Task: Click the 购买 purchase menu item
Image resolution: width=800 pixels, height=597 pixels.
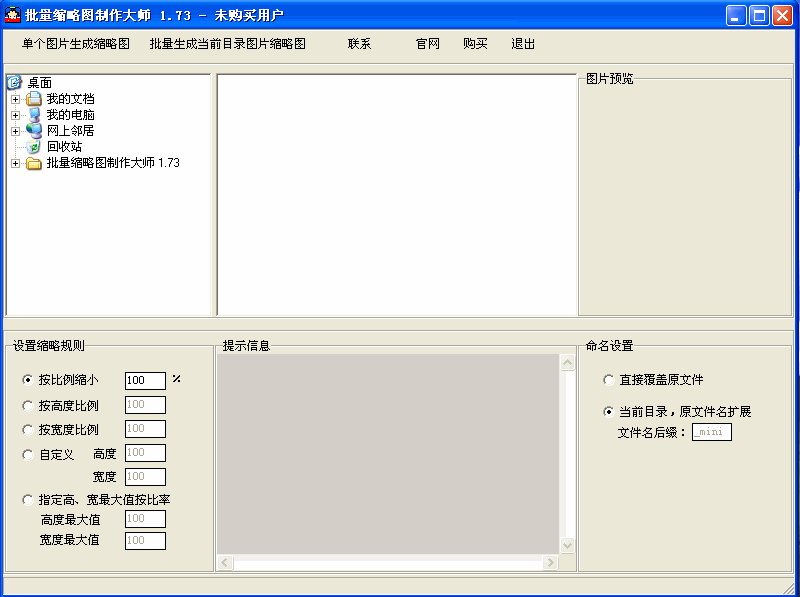Action: pos(475,44)
